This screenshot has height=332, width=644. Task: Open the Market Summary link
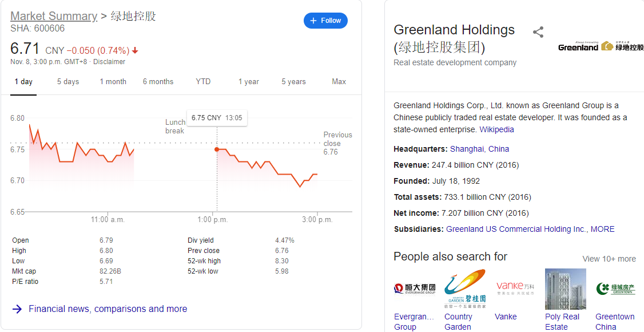click(x=54, y=16)
